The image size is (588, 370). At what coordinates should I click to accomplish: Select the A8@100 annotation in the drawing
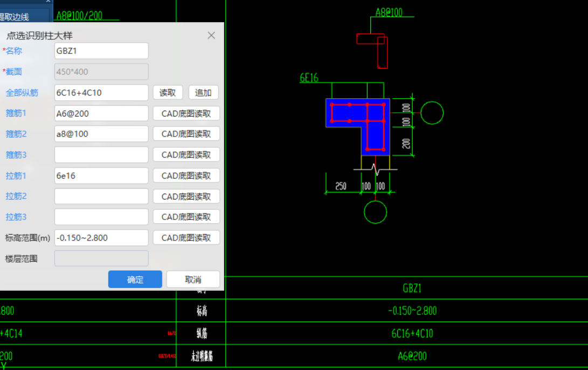tap(389, 12)
